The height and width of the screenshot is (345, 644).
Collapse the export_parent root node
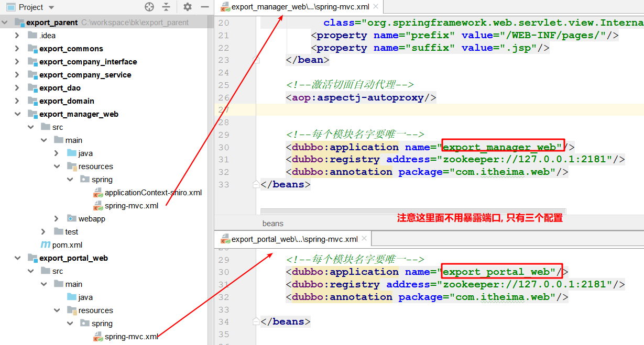[x=5, y=23]
